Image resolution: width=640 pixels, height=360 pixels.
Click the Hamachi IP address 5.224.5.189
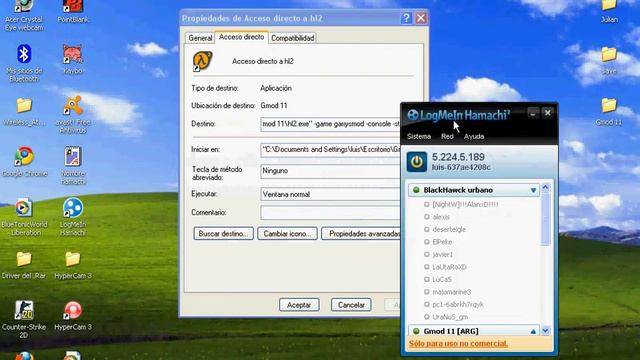tap(458, 157)
